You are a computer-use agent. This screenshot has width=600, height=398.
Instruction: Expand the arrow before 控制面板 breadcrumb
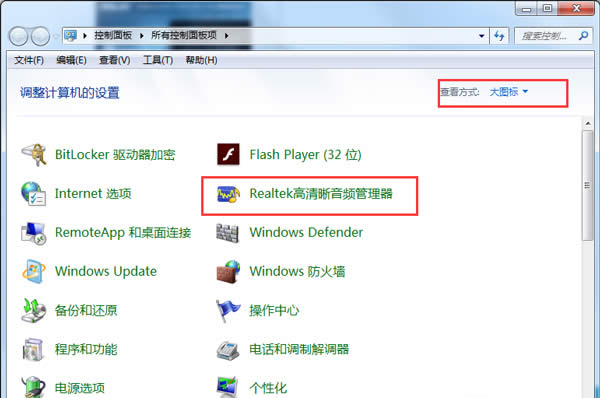pyautogui.click(x=85, y=36)
